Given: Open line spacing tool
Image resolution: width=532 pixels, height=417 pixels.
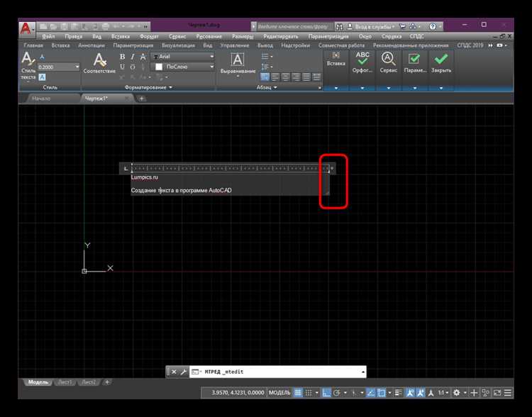Looking at the screenshot, I should coord(267,67).
